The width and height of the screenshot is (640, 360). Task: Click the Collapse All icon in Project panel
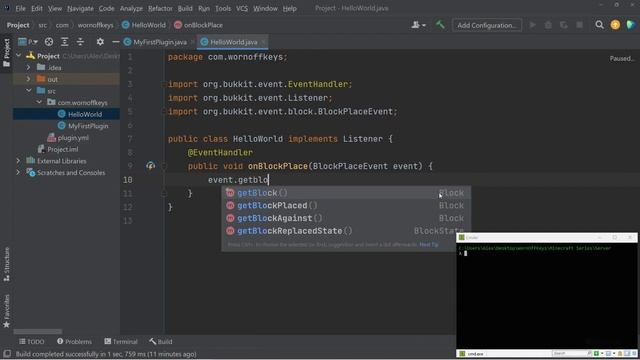pyautogui.click(x=80, y=42)
